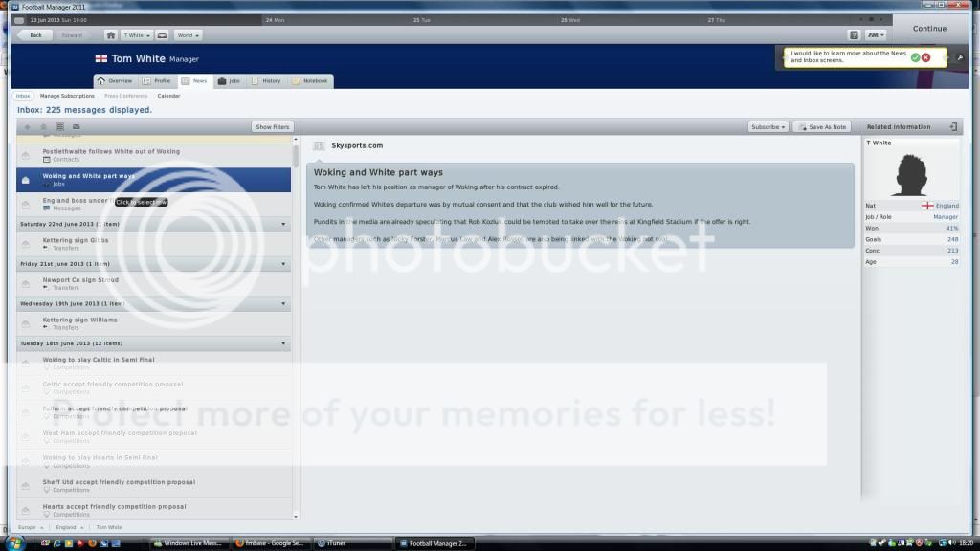Open the Kettering sign Williams message

[x=154, y=323]
